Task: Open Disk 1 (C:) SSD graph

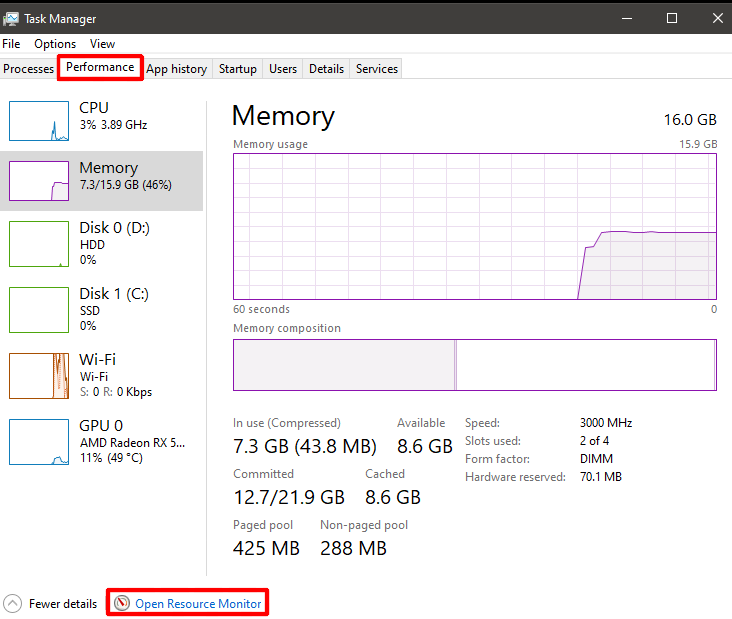Action: 39,309
